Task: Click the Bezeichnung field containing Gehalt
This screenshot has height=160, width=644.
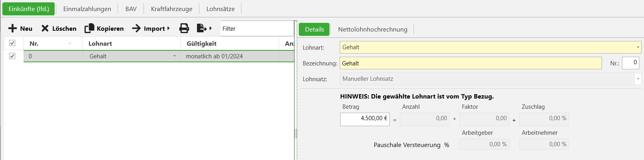Action: coord(471,63)
